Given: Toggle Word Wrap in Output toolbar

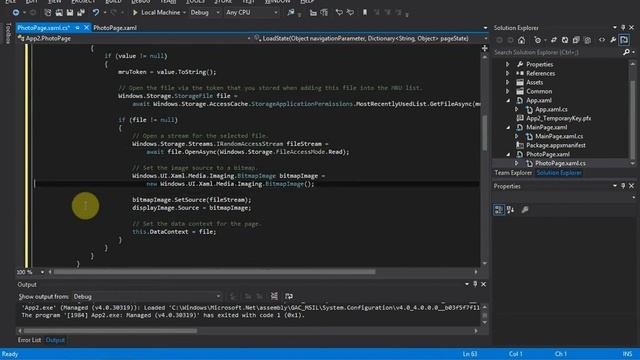Looking at the screenshot, I should pos(289,296).
